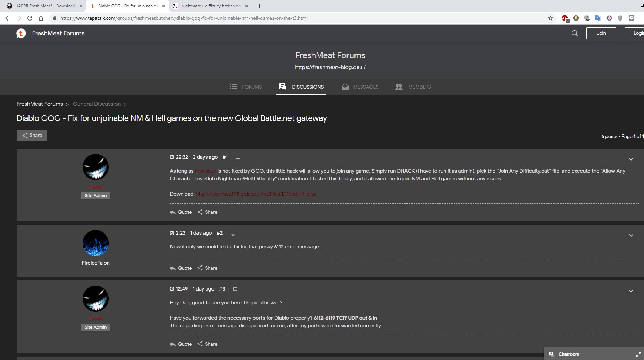Quote post #1
644x360 pixels.
pyautogui.click(x=181, y=212)
